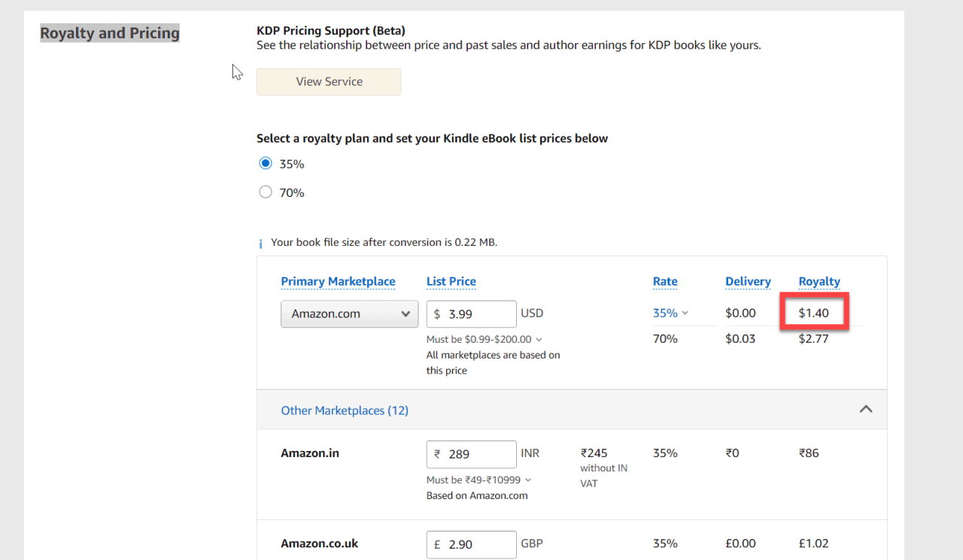Screen dimensions: 963x560
Task: Open the Other Marketplaces (12) section
Action: click(x=345, y=410)
